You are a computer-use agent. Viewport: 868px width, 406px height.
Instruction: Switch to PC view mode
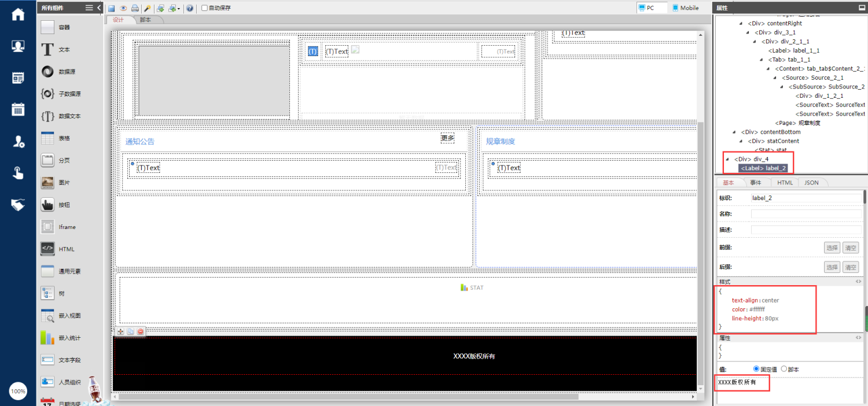pos(652,8)
